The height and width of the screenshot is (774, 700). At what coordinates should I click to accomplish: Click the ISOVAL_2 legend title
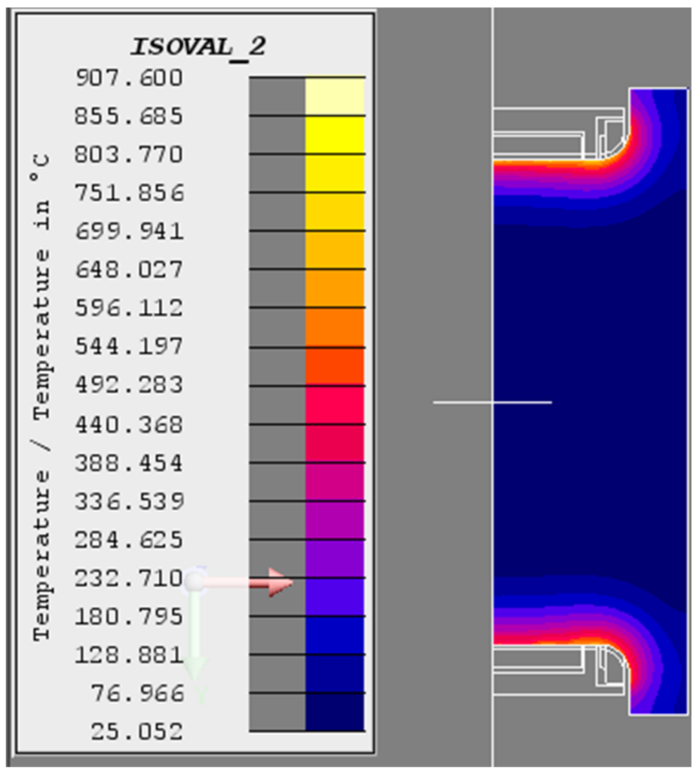tap(198, 47)
